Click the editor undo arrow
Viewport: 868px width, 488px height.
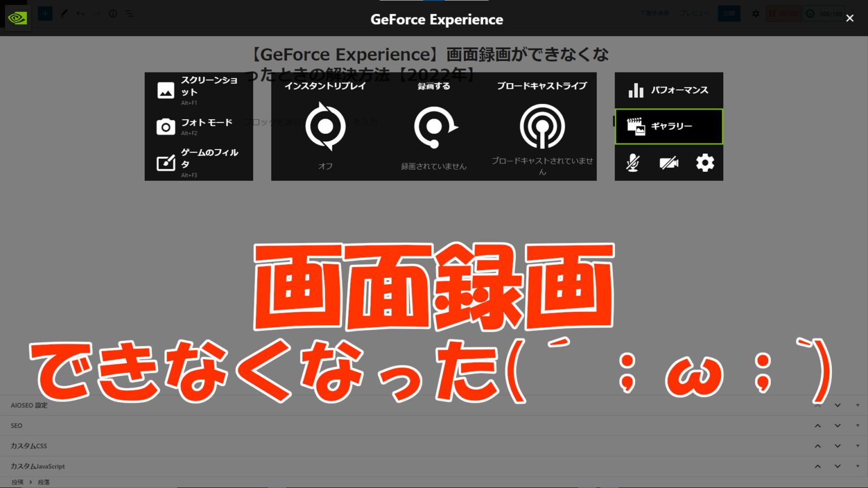click(81, 14)
